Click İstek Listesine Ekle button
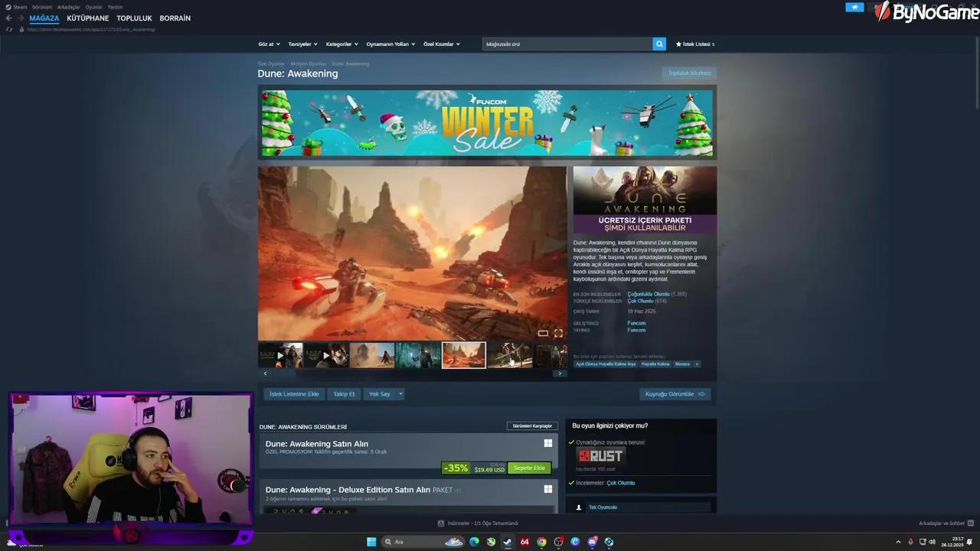The width and height of the screenshot is (980, 551). [x=294, y=394]
